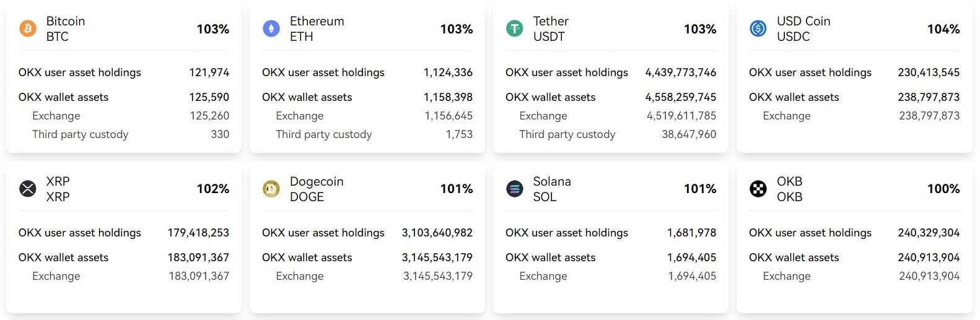Click Ethereum's Third party custody amount 1,753
The image size is (980, 320).
[x=458, y=134]
